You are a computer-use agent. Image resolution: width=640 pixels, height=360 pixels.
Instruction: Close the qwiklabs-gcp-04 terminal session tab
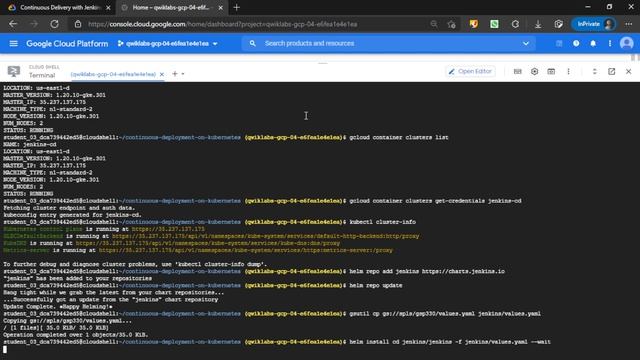(x=162, y=74)
